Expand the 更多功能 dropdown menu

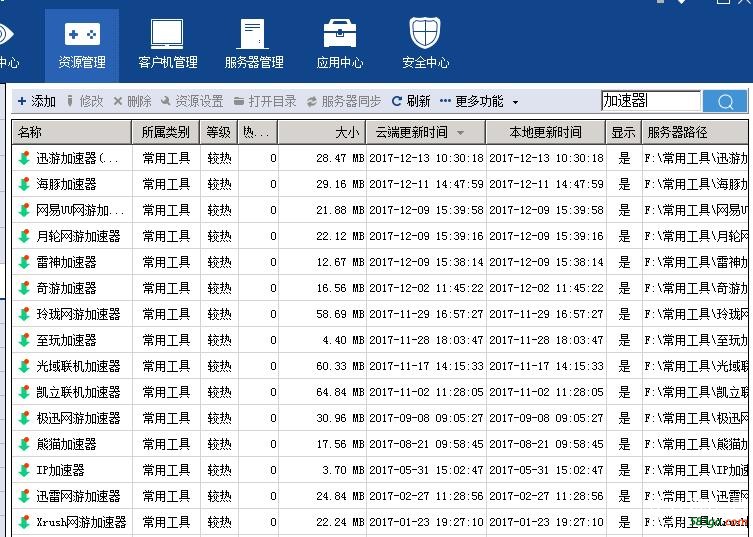(479, 101)
